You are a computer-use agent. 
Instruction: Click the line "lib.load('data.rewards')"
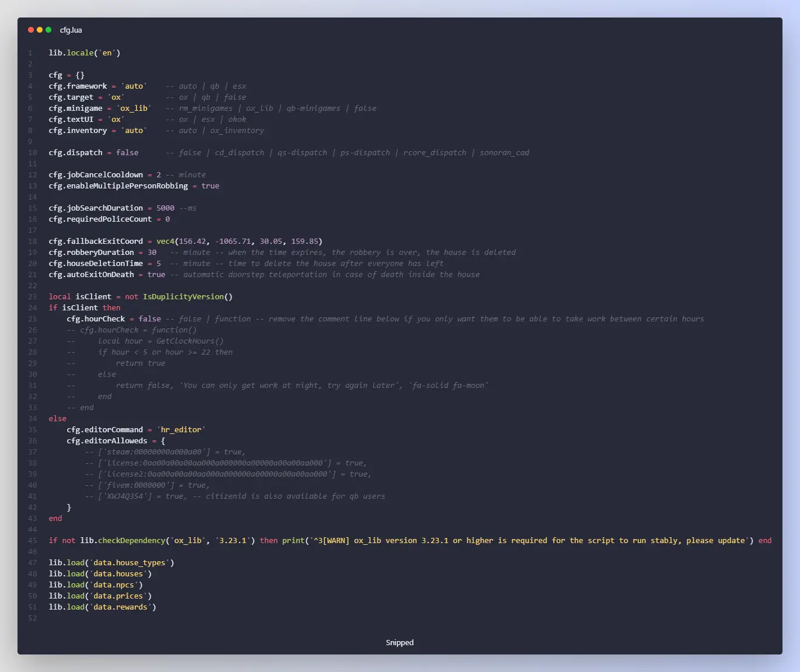click(103, 607)
